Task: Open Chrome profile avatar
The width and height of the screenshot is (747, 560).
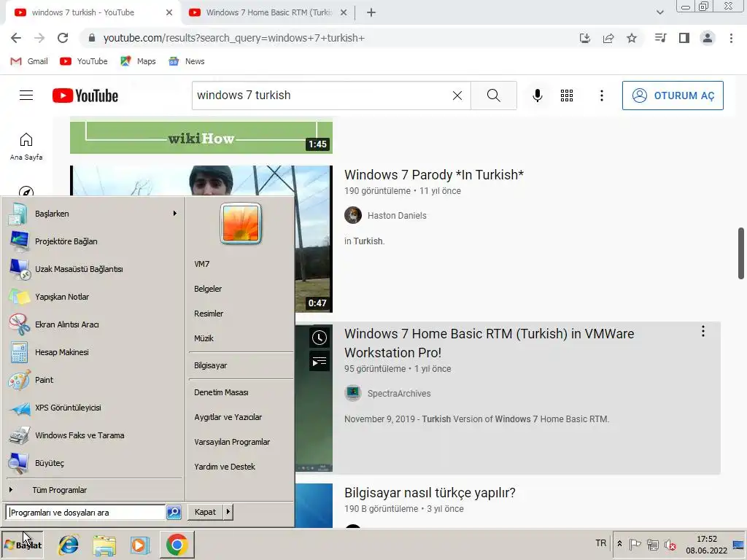Action: tap(708, 38)
